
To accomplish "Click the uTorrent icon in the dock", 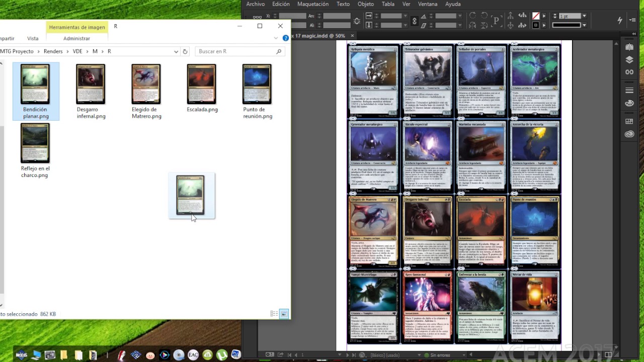I will click(x=221, y=355).
